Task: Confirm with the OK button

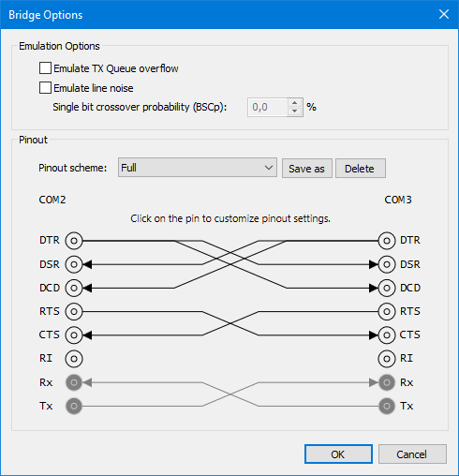Action: pos(338,454)
